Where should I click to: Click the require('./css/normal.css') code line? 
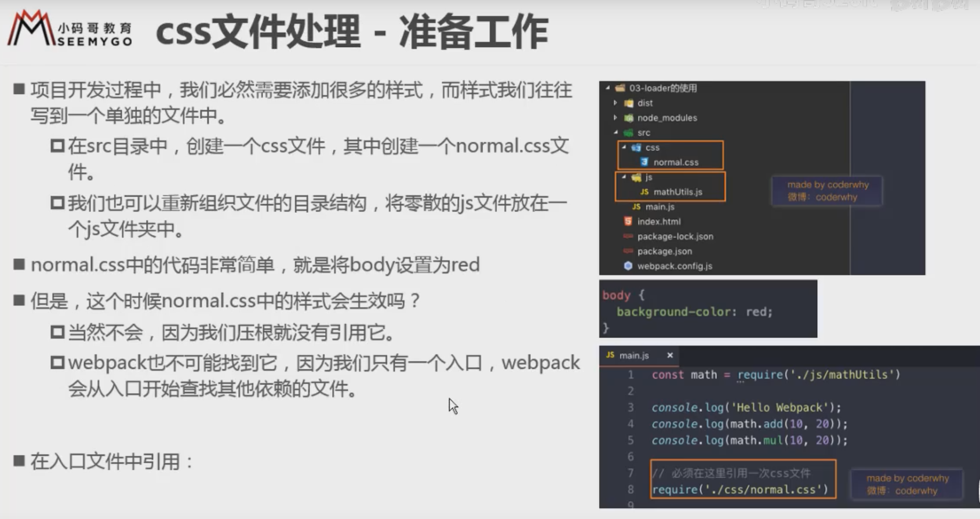[x=740, y=489]
